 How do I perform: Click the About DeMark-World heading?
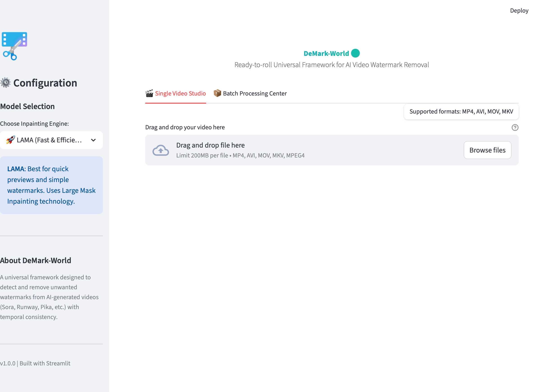pos(36,260)
